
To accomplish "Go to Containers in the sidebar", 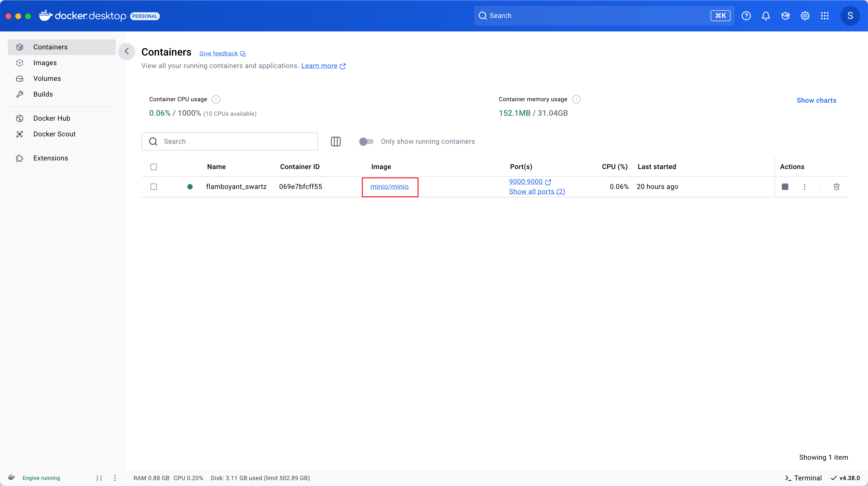I will tap(62, 47).
